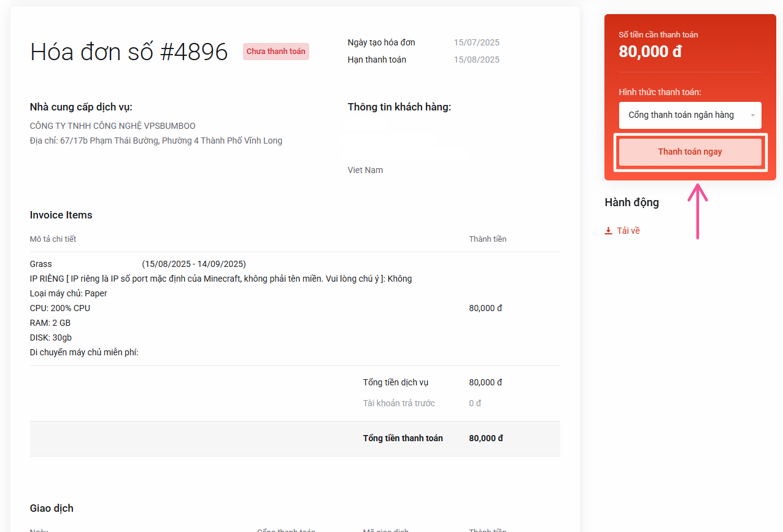Image resolution: width=783 pixels, height=532 pixels.
Task: Click the Grass service item name
Action: point(40,264)
